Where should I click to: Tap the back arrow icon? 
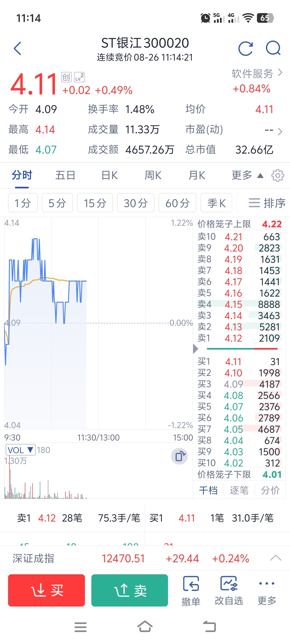(17, 48)
